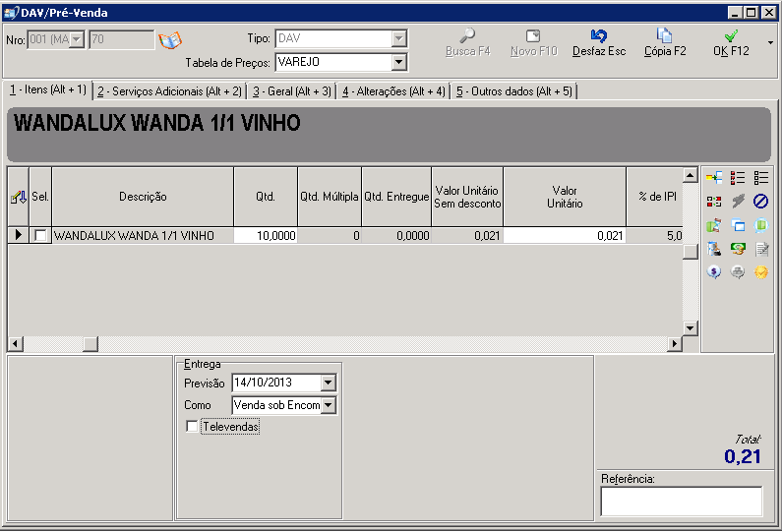782x532 pixels.
Task: Click the database with person icon
Action: (x=714, y=249)
